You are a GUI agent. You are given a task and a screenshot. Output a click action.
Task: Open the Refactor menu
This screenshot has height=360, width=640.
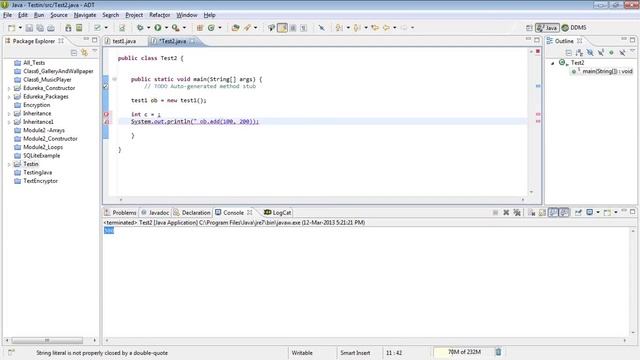160,15
